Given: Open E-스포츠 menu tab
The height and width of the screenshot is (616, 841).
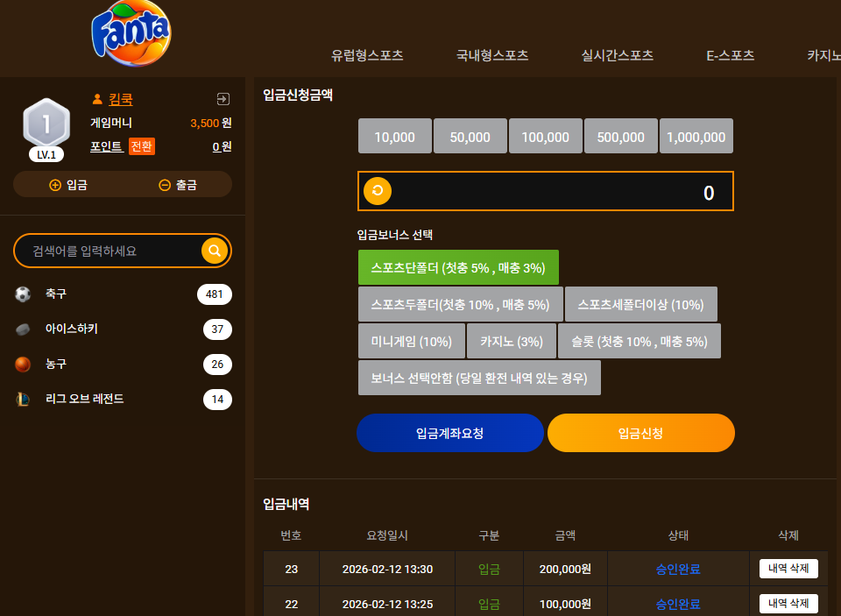Looking at the screenshot, I should point(731,55).
